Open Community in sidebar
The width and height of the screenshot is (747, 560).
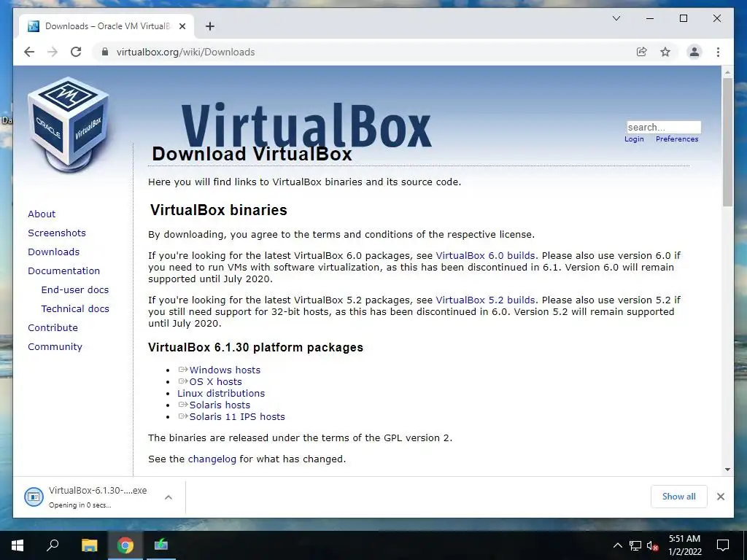click(55, 346)
